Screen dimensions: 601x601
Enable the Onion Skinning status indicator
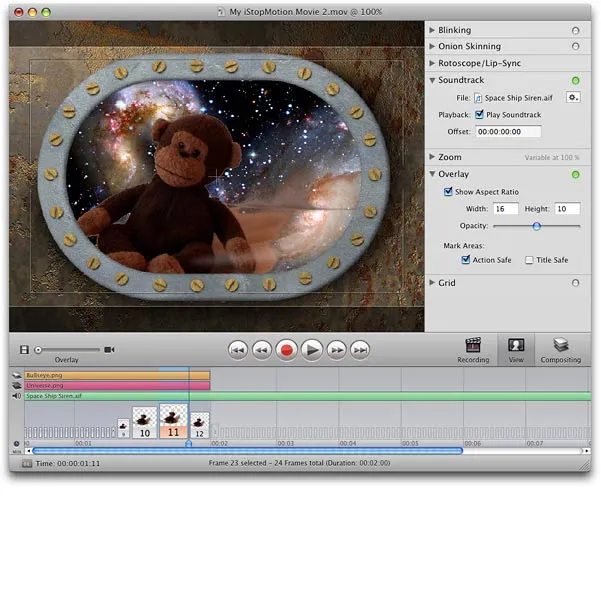[575, 46]
